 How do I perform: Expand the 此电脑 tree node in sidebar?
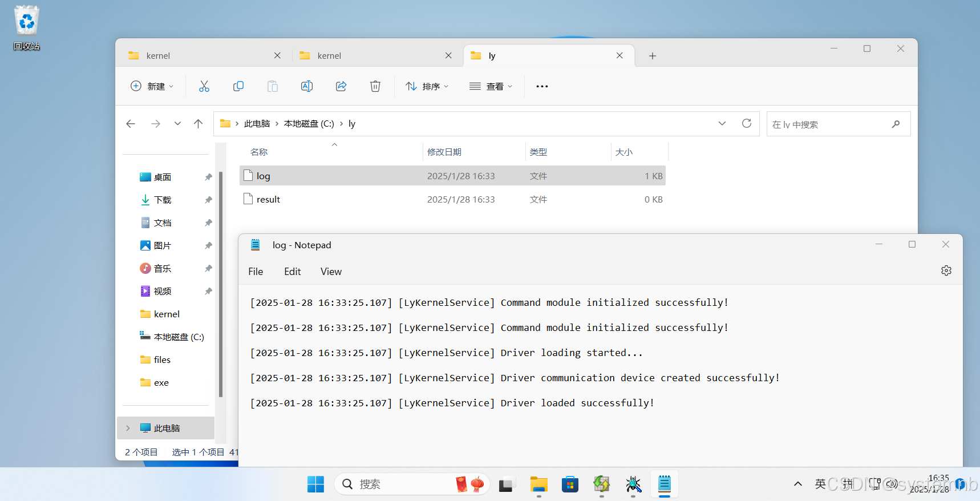coord(128,428)
